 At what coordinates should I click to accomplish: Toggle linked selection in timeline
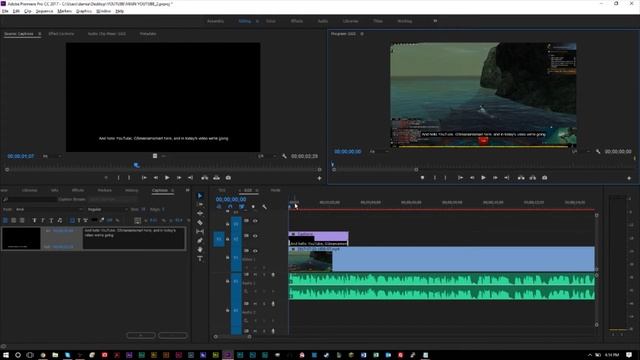(242, 207)
